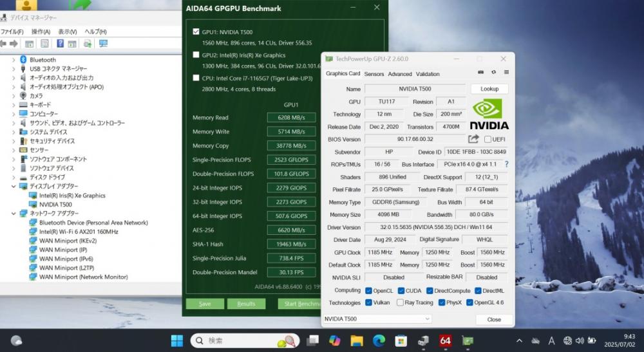Image resolution: width=644 pixels, height=352 pixels.
Task: Toggle the GPU1 NVIDIA T500 checkbox
Action: click(196, 32)
